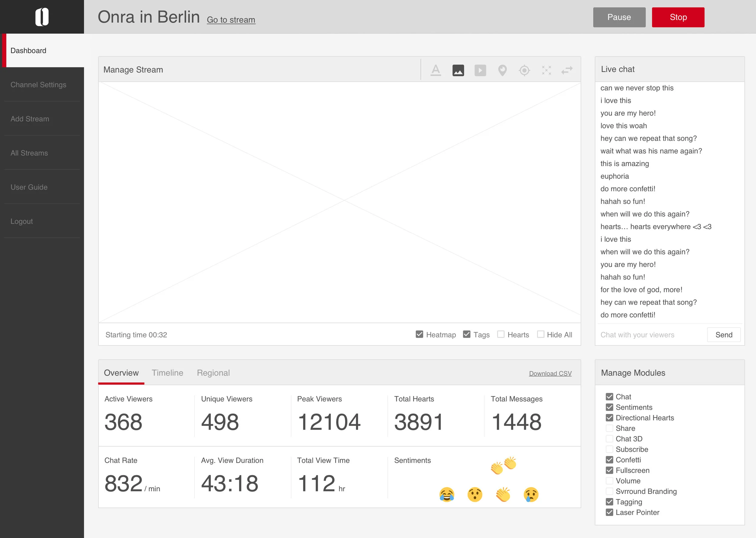Enable the Hearts overlay checkbox

coord(501,334)
